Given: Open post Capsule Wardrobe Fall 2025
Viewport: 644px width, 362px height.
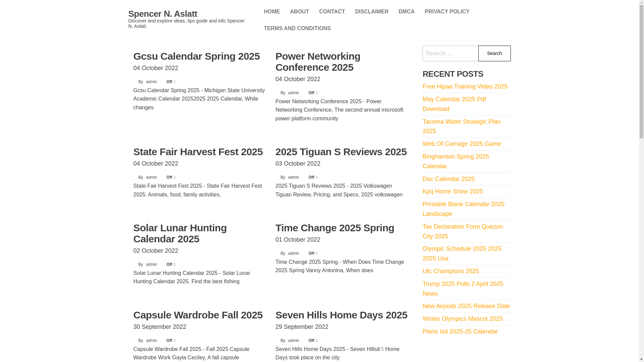Looking at the screenshot, I should 198,315.
